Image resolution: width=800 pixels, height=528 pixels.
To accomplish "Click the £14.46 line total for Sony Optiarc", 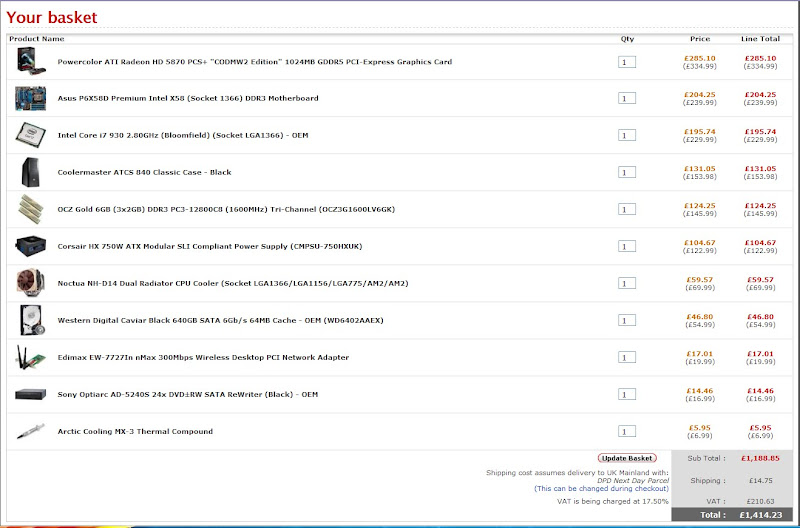I will (x=760, y=391).
